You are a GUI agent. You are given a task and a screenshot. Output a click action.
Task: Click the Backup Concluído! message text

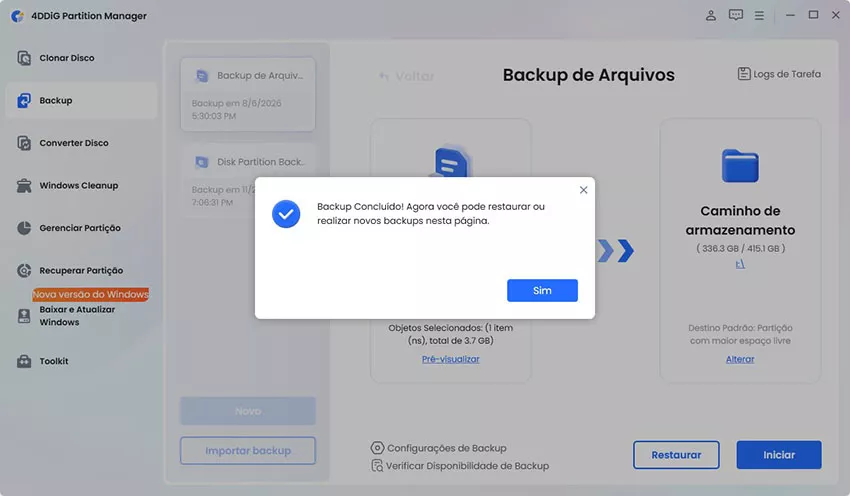(x=431, y=214)
